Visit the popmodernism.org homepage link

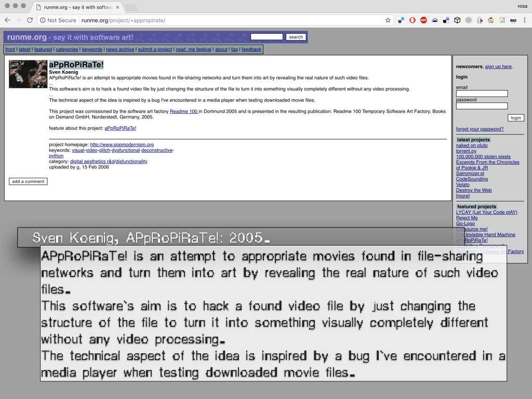(x=122, y=144)
